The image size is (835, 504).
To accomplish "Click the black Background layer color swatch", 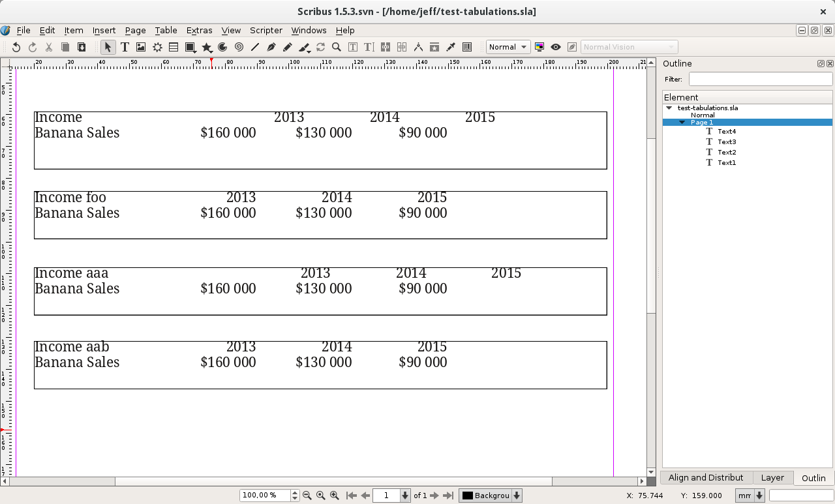I will click(467, 496).
